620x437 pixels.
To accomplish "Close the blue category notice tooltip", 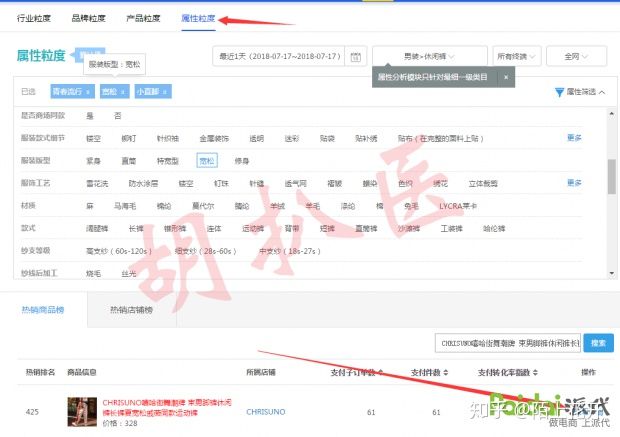I will [506, 76].
